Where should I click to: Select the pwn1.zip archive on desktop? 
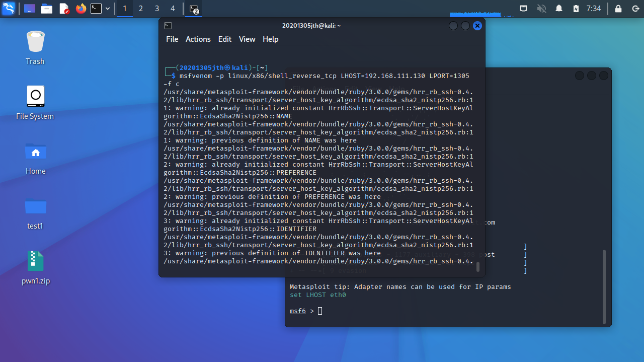pos(35,267)
